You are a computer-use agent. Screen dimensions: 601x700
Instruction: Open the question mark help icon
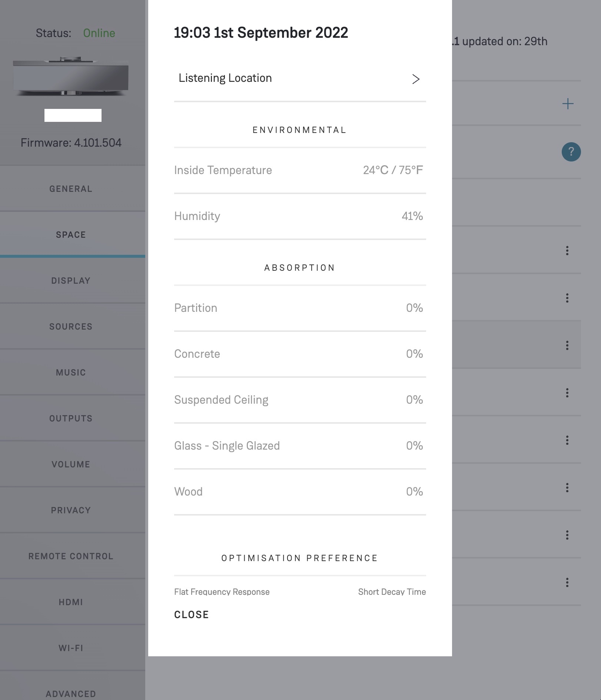tap(571, 152)
